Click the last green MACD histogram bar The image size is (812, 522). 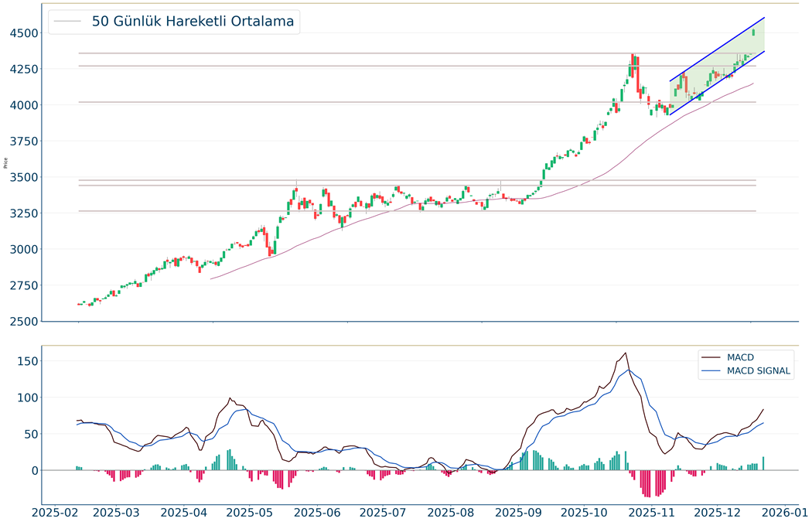(763, 463)
